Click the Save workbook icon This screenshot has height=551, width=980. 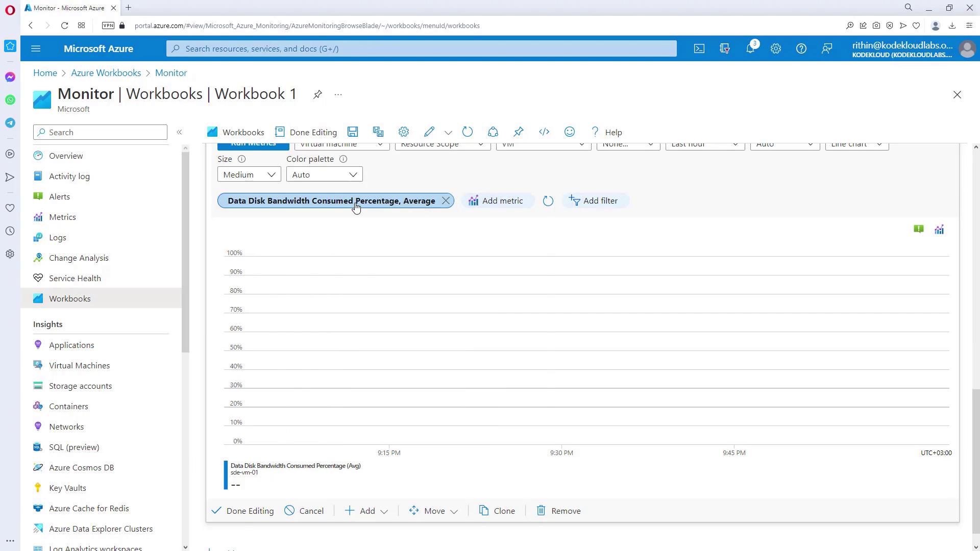pyautogui.click(x=353, y=132)
